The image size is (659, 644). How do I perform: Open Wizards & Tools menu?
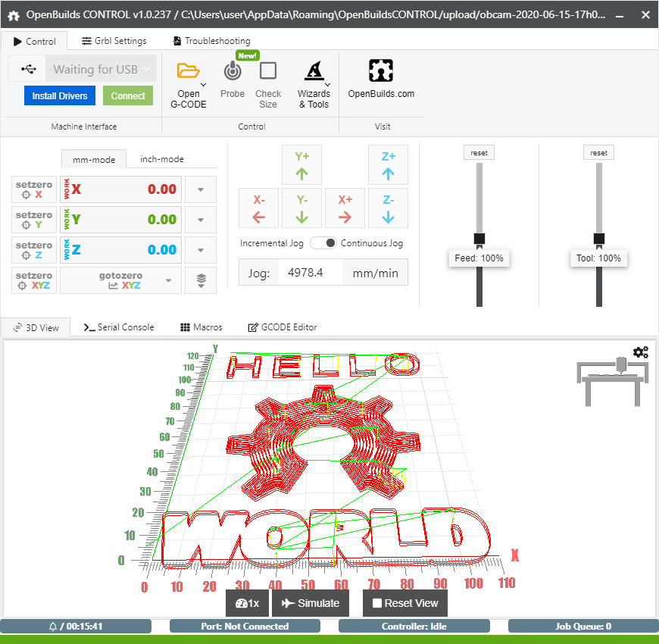314,71
